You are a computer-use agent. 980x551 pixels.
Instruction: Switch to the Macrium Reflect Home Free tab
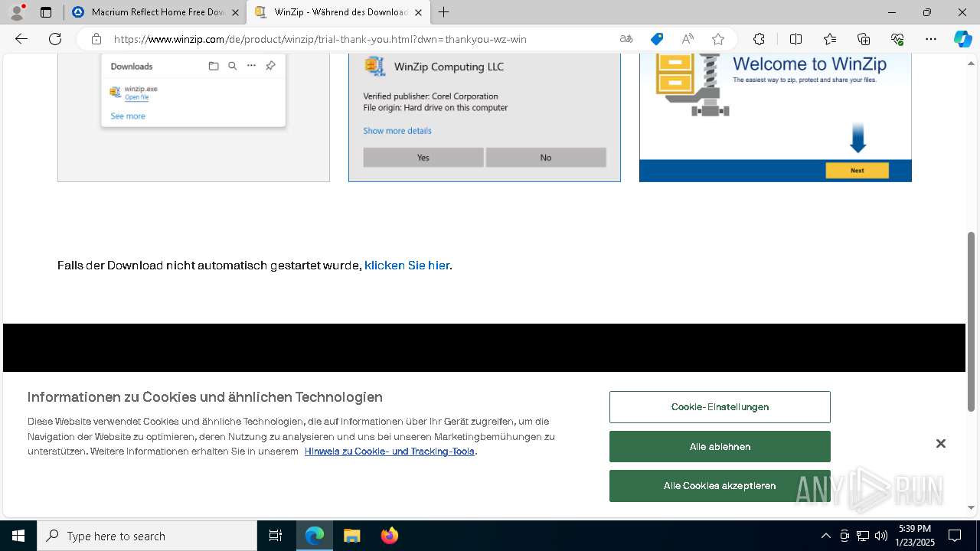[157, 12]
